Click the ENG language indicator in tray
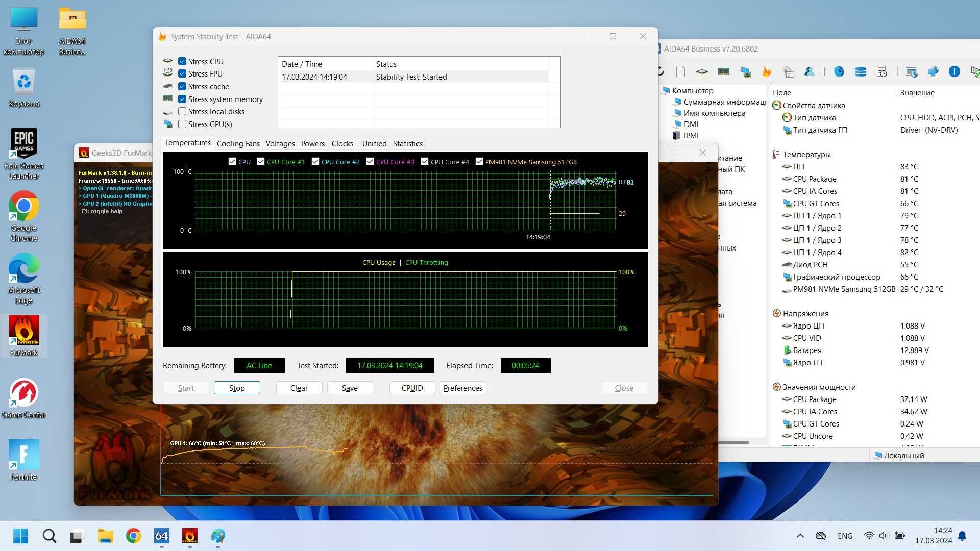The height and width of the screenshot is (551, 980). point(845,536)
